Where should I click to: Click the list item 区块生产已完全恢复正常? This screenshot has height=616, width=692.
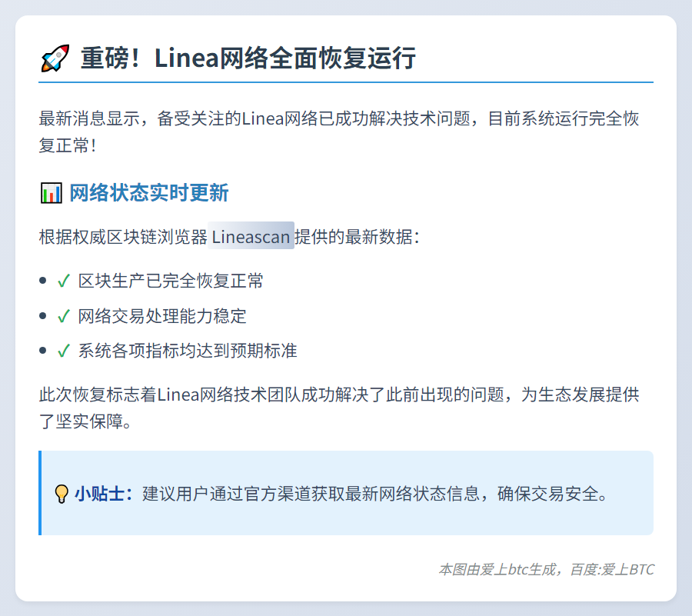click(x=171, y=281)
